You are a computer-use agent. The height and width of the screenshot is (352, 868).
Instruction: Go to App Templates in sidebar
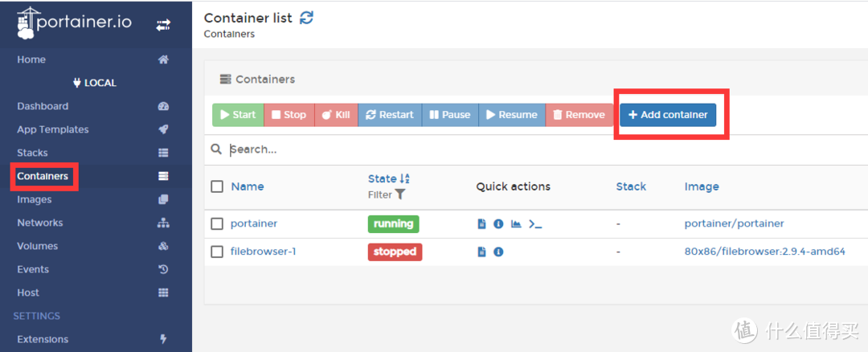click(x=52, y=129)
